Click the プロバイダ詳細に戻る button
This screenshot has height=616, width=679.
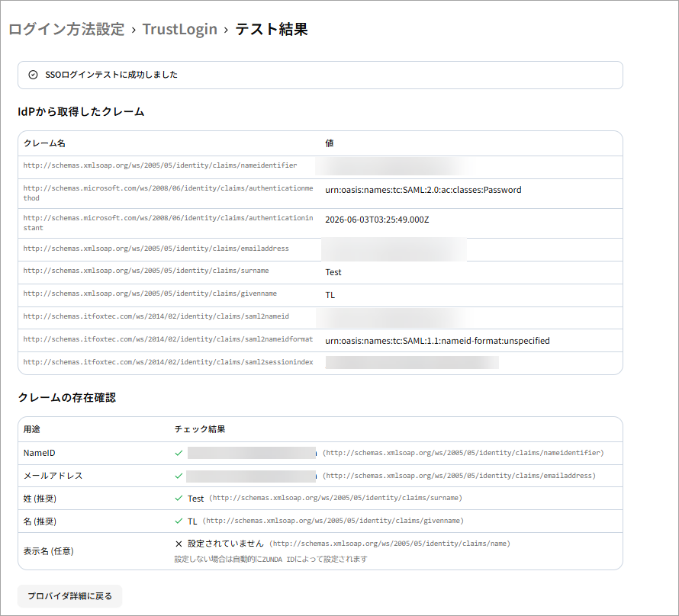coord(69,596)
